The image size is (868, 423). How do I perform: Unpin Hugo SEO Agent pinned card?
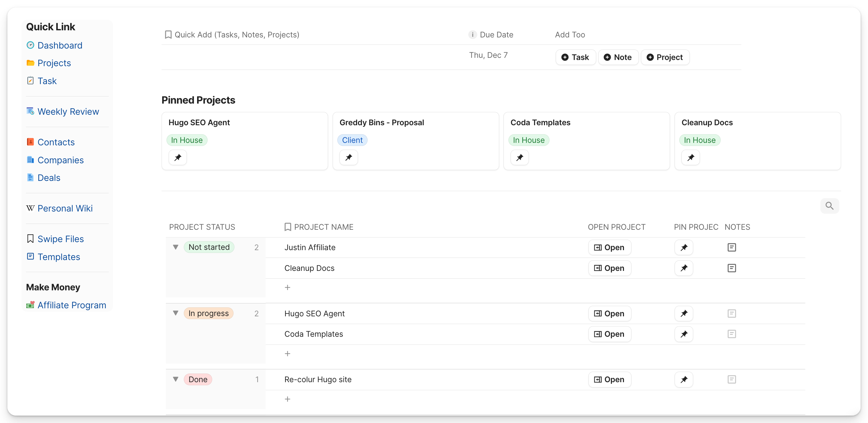(178, 157)
